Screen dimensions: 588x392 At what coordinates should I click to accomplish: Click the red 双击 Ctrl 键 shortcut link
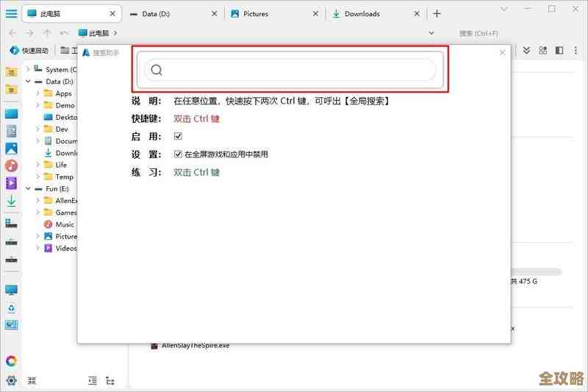[x=196, y=119]
